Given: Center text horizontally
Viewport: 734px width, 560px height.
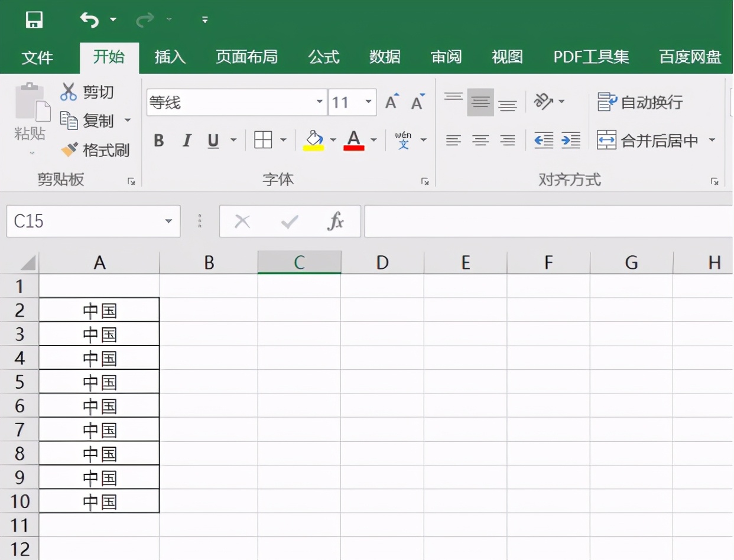Looking at the screenshot, I should click(480, 140).
